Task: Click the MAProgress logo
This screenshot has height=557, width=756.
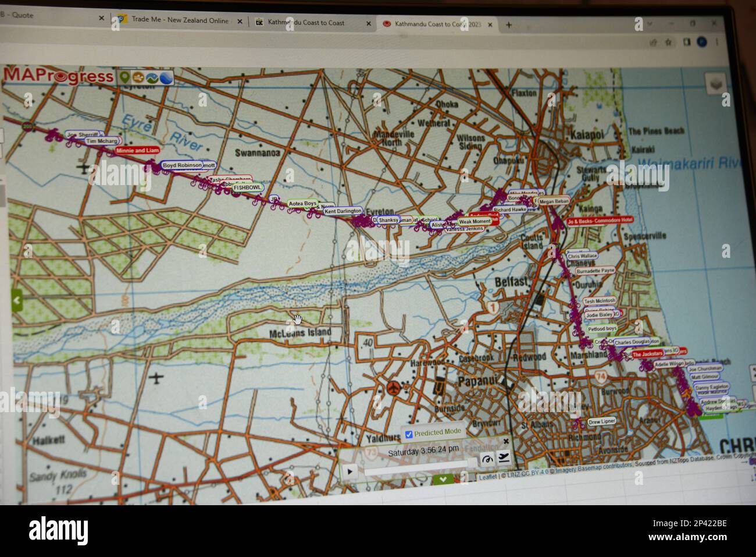Action: tap(58, 76)
